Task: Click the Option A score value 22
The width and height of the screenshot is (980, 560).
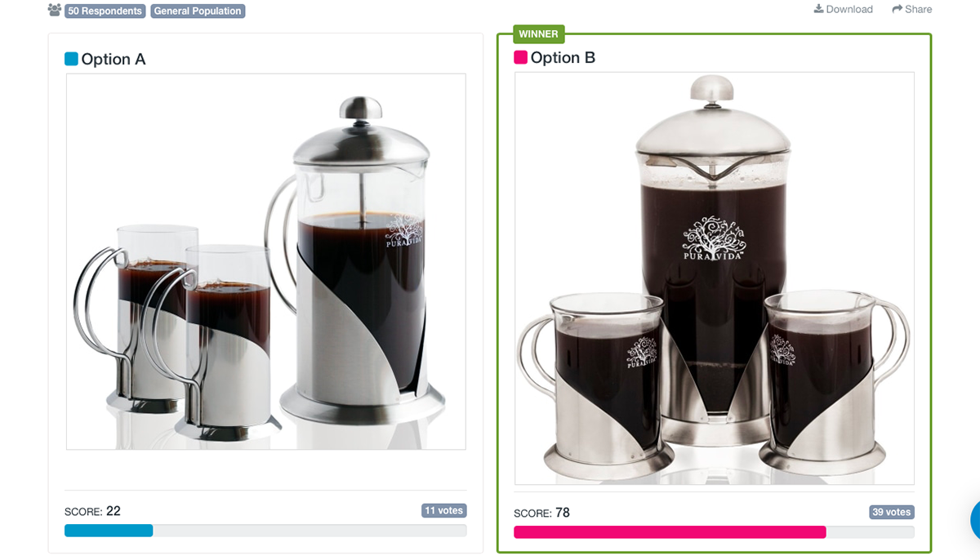Action: point(114,511)
